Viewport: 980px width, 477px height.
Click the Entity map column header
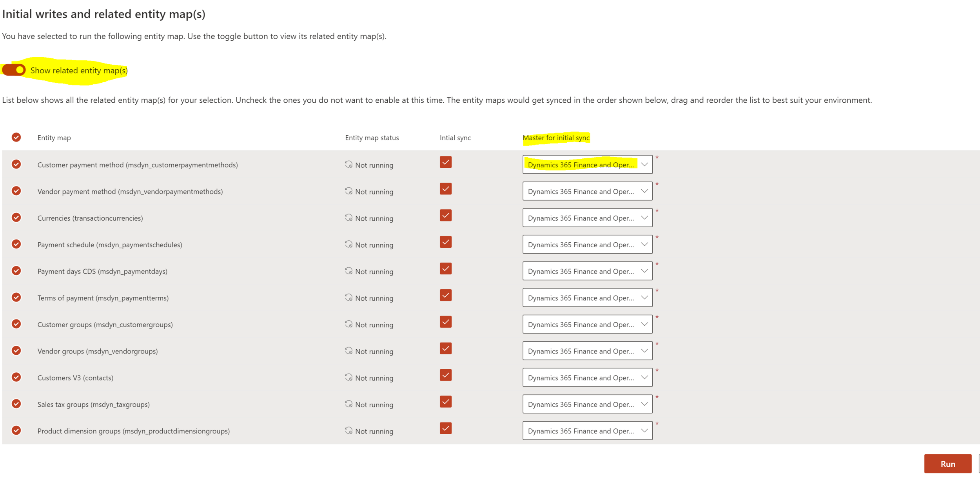(54, 138)
